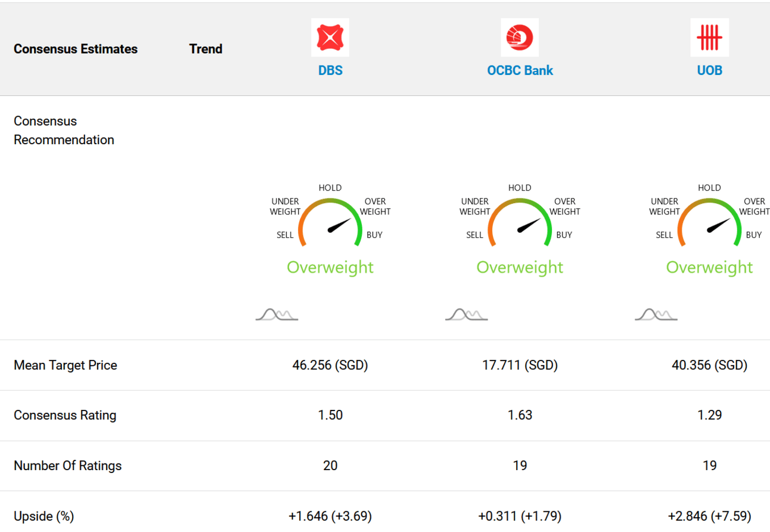Image resolution: width=770 pixels, height=532 pixels.
Task: Click the Consensus Rating row label
Action: coord(65,415)
